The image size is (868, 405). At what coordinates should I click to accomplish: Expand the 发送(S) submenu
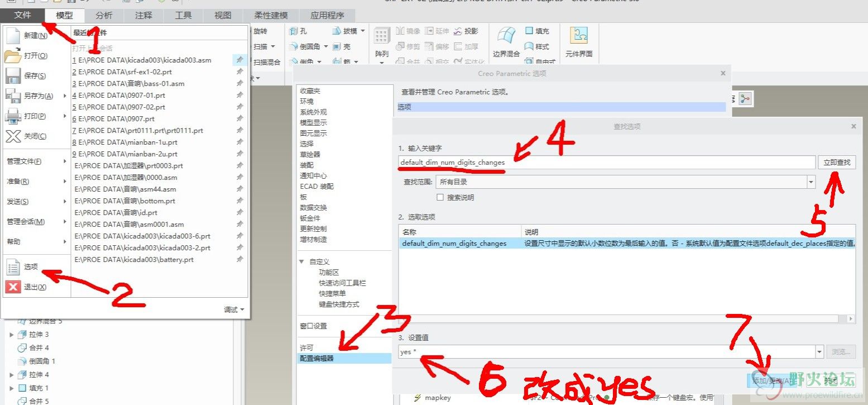[x=65, y=202]
